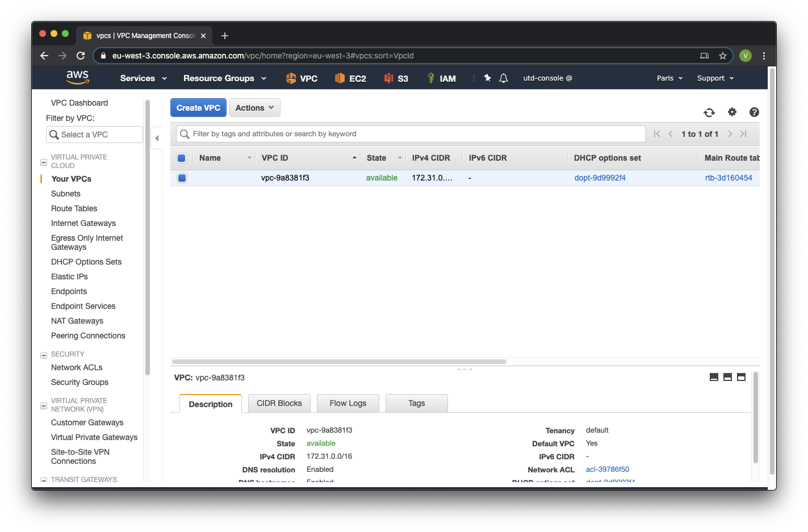Click the horizontal table scrollbar
This screenshot has height=532, width=808.
click(x=339, y=362)
